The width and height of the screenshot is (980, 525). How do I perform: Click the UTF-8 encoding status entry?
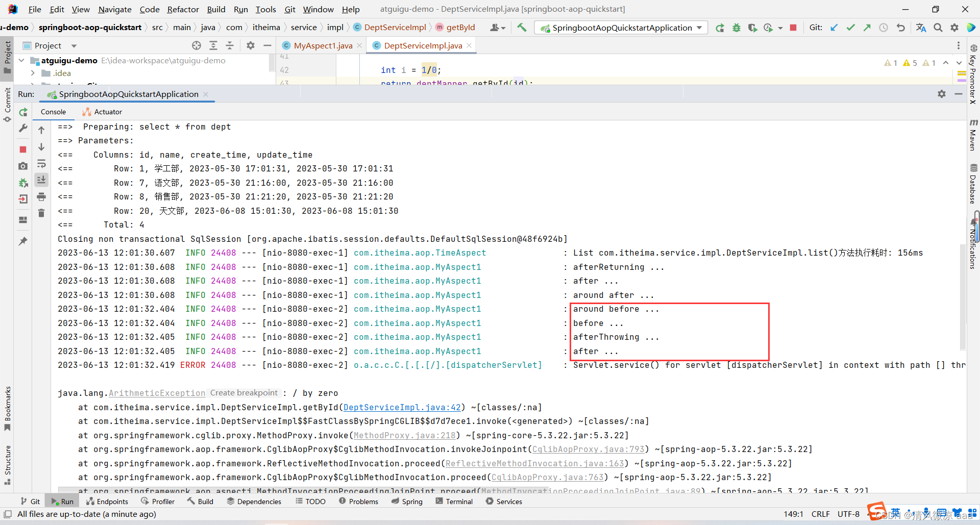click(x=848, y=514)
